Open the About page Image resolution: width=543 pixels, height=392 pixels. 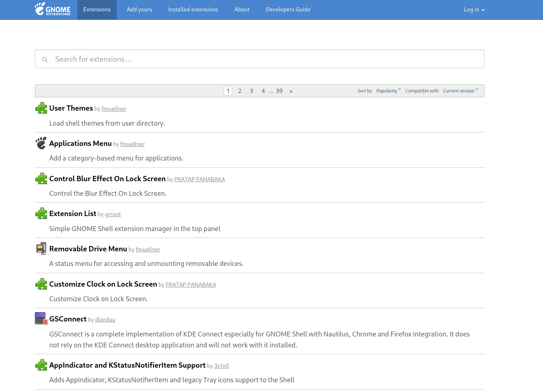(242, 9)
